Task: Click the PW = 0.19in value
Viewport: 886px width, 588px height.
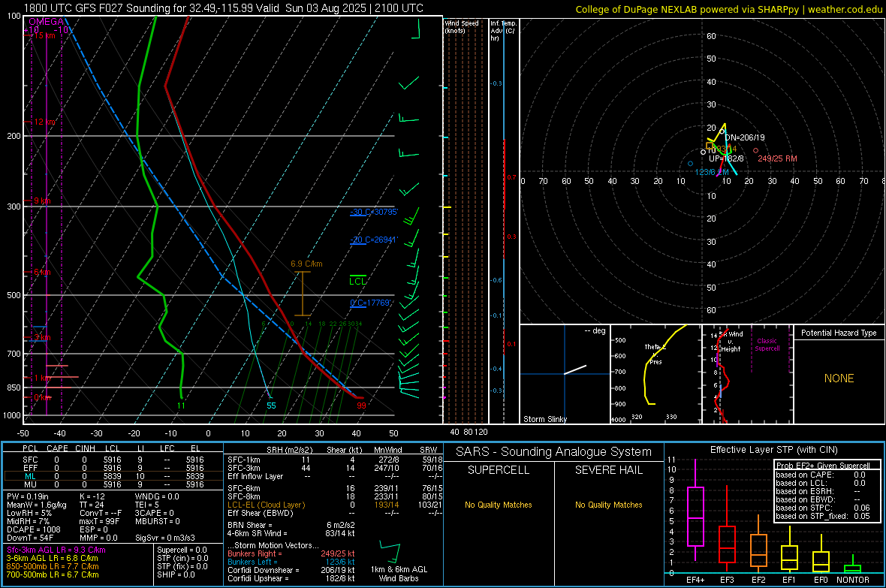Action: click(x=28, y=496)
